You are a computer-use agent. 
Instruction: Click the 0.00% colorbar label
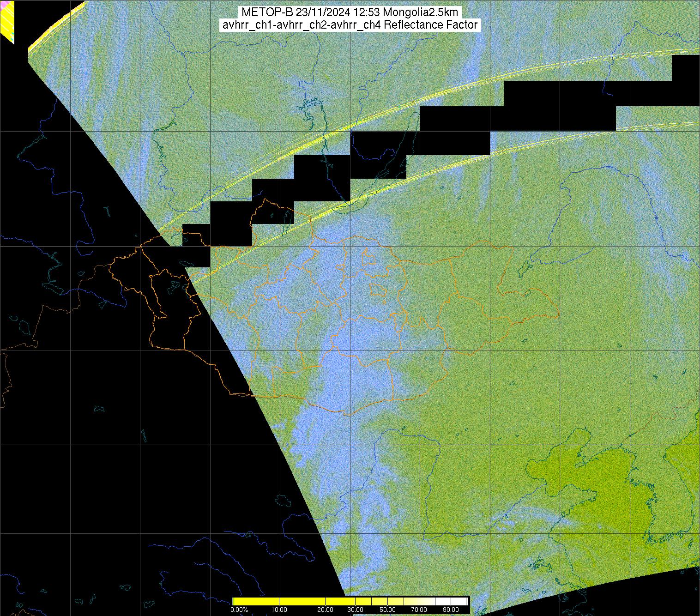(x=240, y=610)
